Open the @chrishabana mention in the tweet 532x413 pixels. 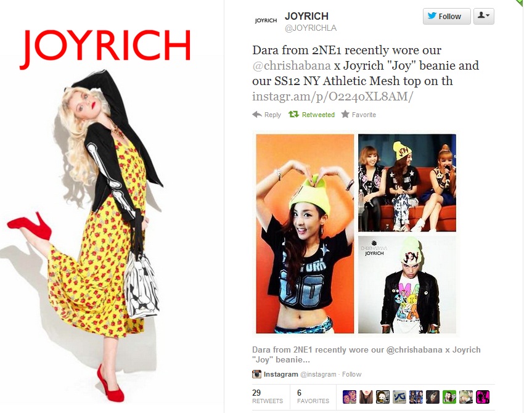(x=292, y=65)
